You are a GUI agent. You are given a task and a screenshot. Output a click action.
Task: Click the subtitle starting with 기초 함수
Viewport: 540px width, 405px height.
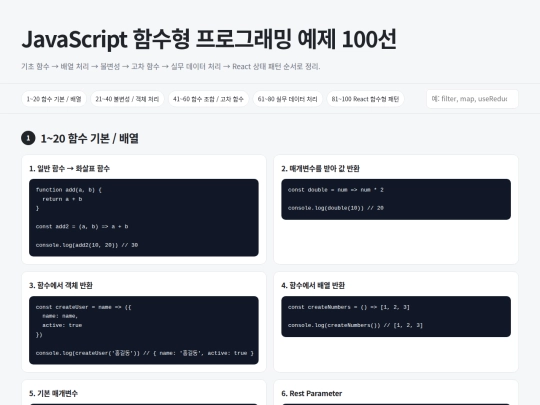coord(171,66)
